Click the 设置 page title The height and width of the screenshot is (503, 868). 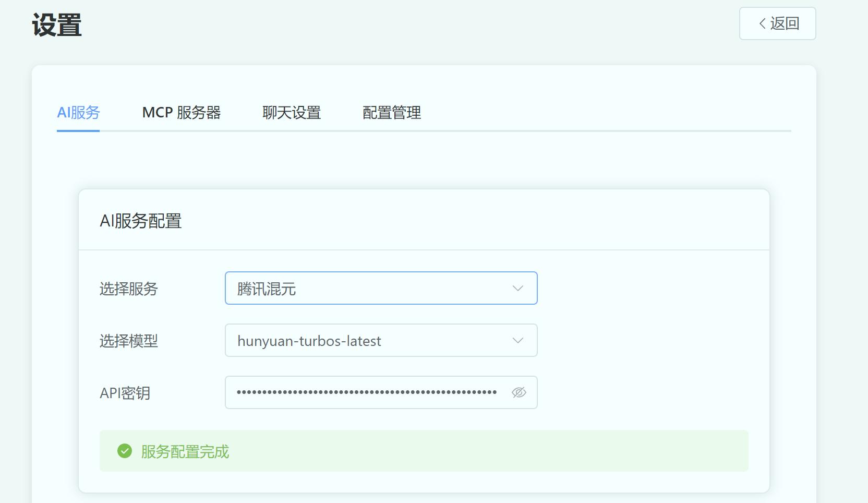click(x=57, y=25)
